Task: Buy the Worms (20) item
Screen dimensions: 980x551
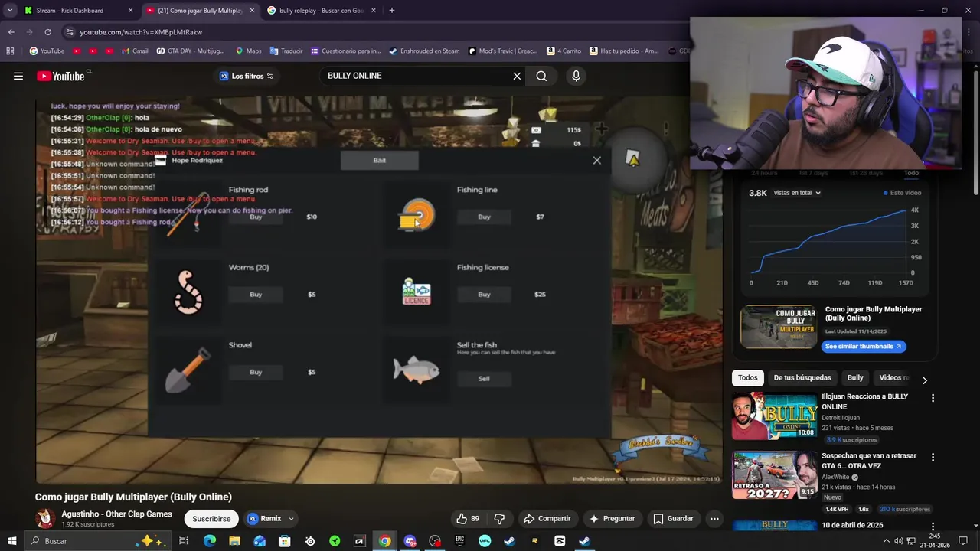Action: click(256, 295)
